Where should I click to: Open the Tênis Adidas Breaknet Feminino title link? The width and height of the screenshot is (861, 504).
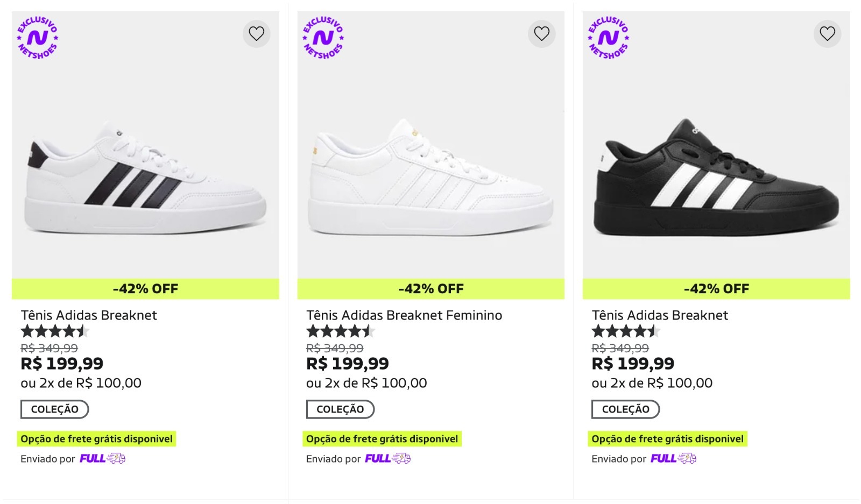(x=404, y=315)
